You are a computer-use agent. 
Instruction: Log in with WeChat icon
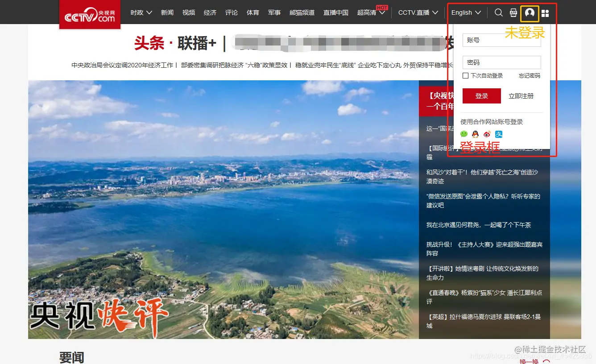pos(464,134)
